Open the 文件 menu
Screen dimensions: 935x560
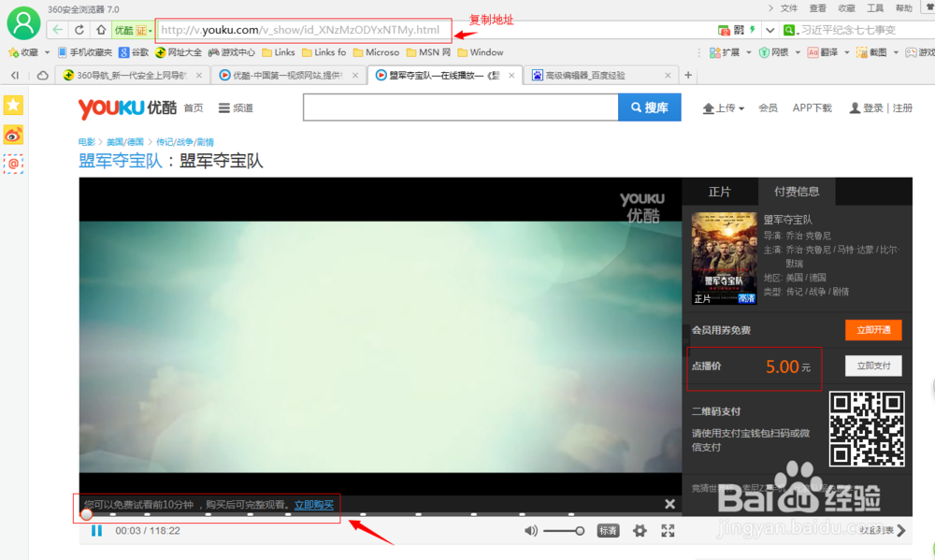(789, 8)
